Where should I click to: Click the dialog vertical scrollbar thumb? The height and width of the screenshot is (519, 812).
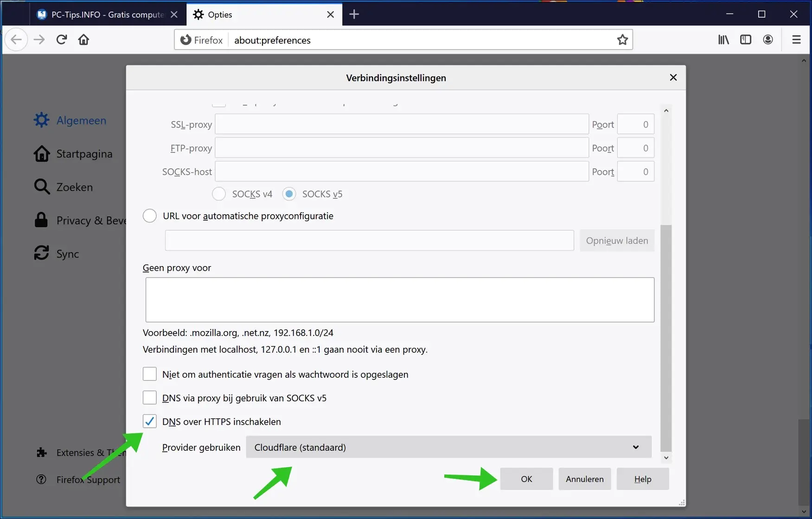coord(666,338)
